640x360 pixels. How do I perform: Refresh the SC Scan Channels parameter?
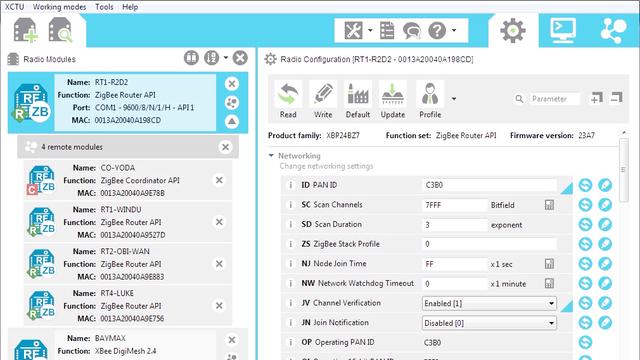pyautogui.click(x=585, y=204)
